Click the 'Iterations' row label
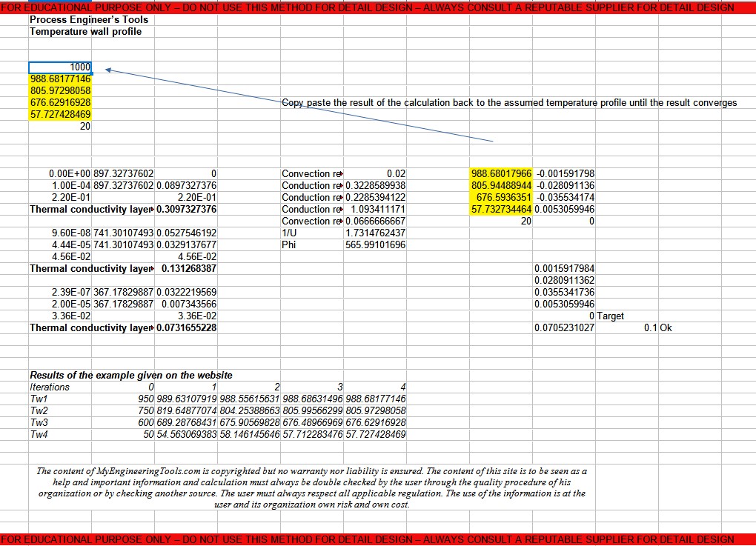This screenshot has height=546, width=756. [50, 387]
